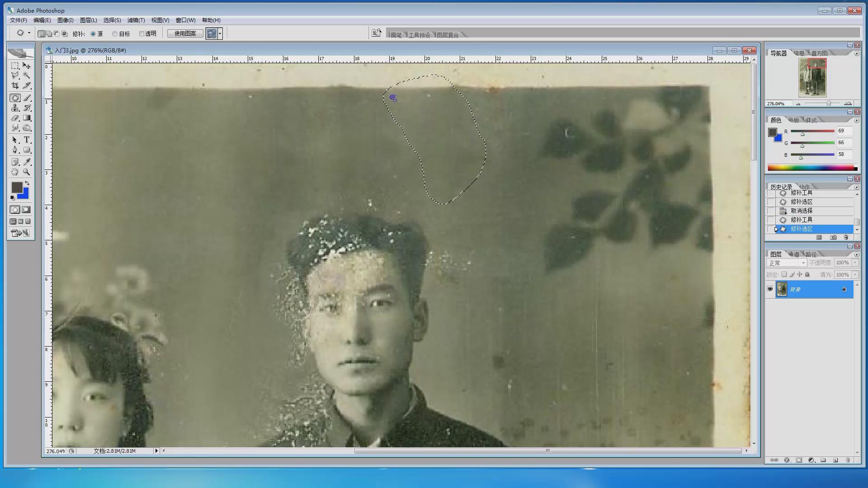Viewport: 868px width, 488px height.
Task: Add a layer mask
Action: [799, 460]
